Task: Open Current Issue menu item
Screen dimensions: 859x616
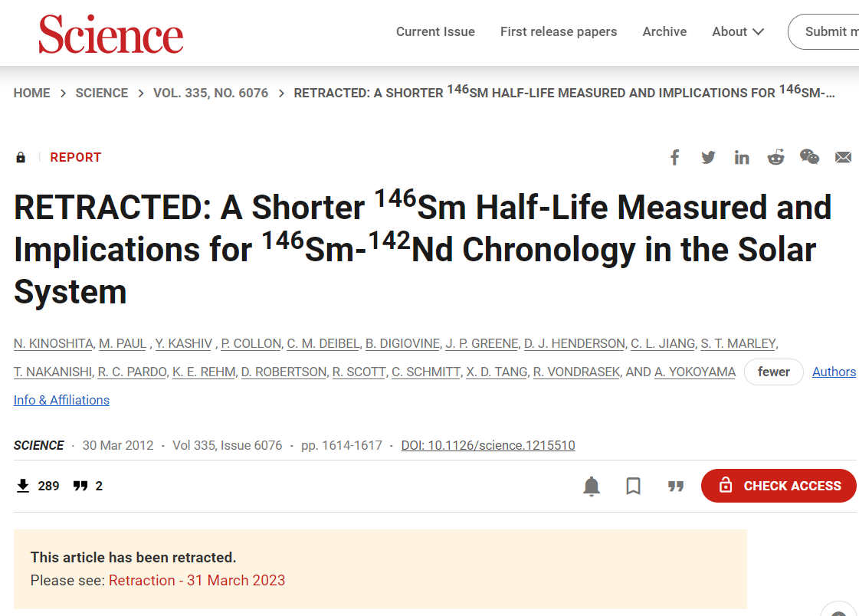Action: [435, 31]
